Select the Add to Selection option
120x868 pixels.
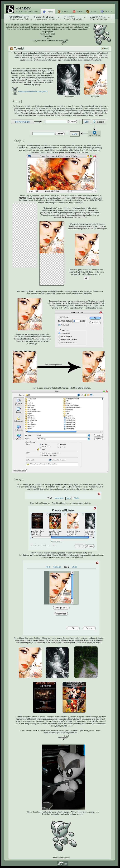60,336
